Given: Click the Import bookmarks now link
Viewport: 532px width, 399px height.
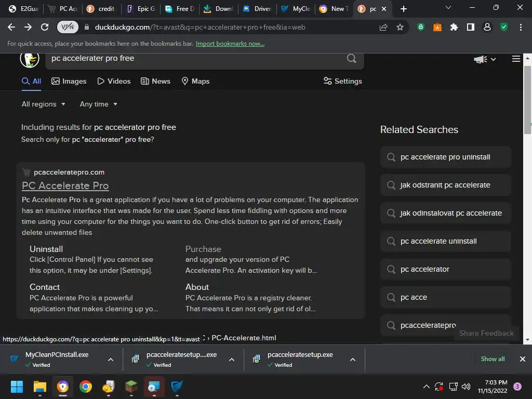Looking at the screenshot, I should tap(230, 44).
